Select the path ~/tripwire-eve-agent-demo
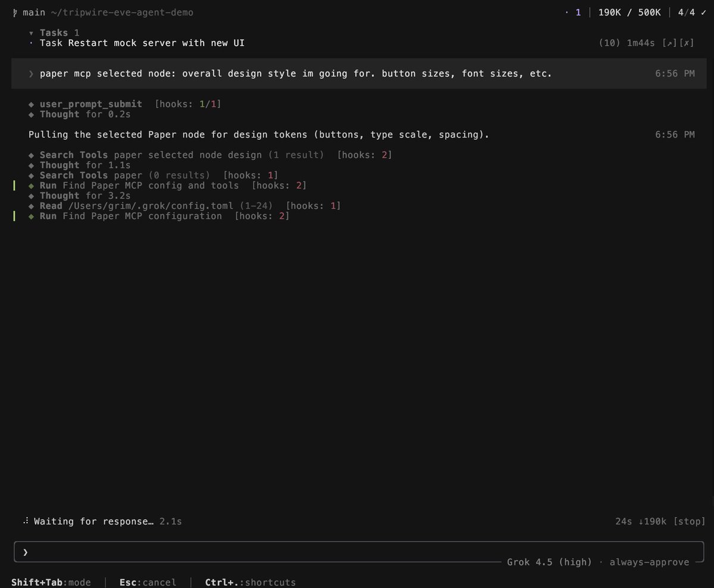 point(122,12)
